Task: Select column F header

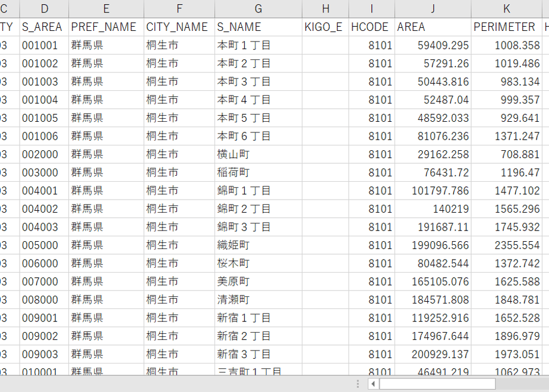Action: [179, 9]
